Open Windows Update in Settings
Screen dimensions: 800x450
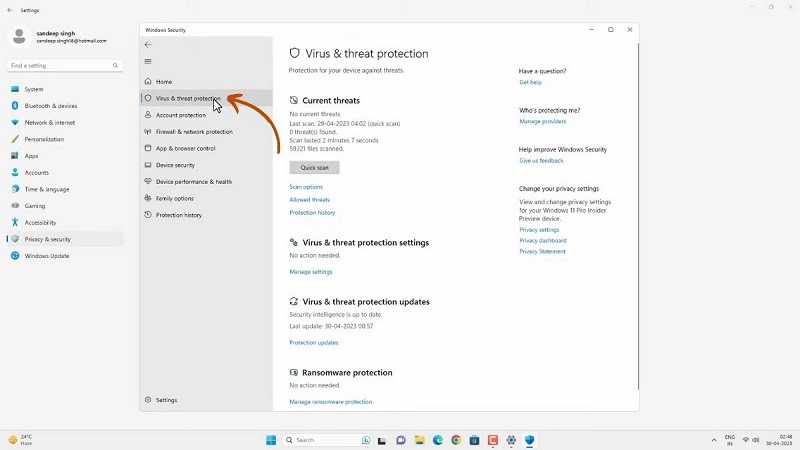(x=64, y=256)
